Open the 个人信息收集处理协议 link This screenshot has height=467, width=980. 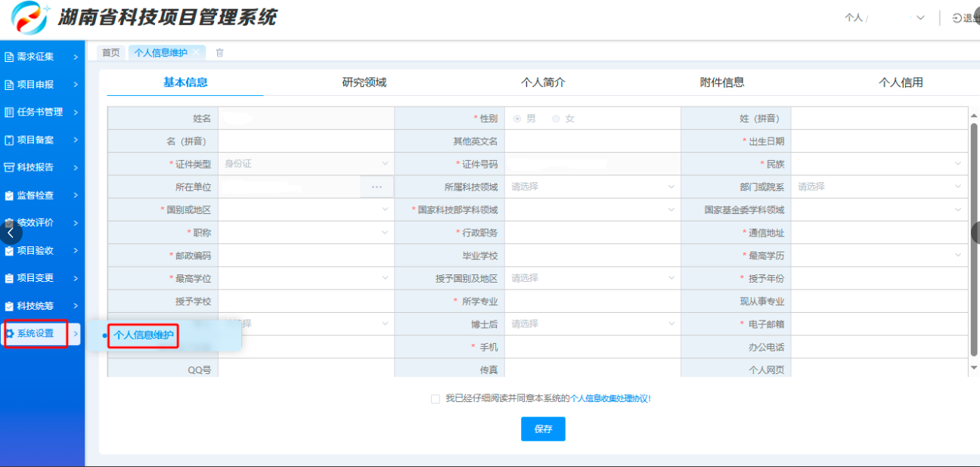tap(610, 398)
